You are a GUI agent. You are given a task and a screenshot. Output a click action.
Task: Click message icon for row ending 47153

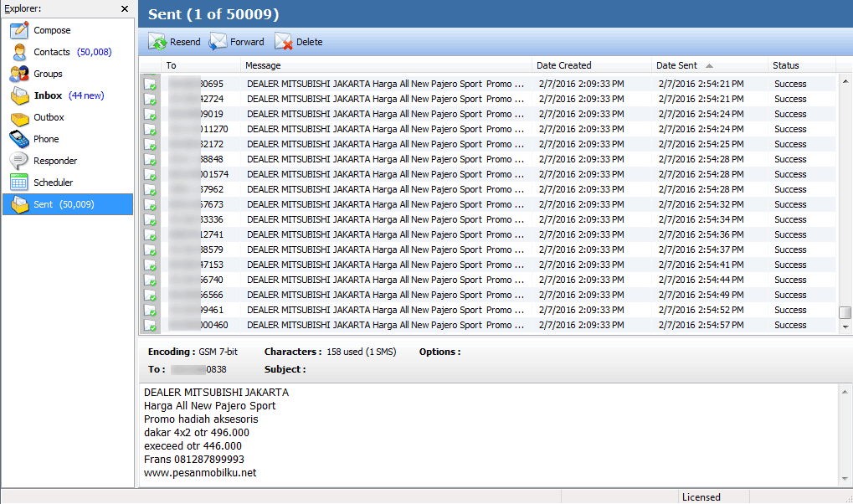click(150, 265)
